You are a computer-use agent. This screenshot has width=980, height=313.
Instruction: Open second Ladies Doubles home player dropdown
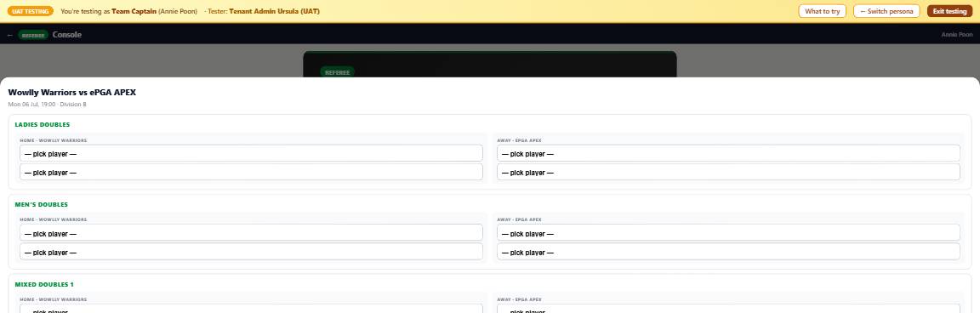[251, 173]
